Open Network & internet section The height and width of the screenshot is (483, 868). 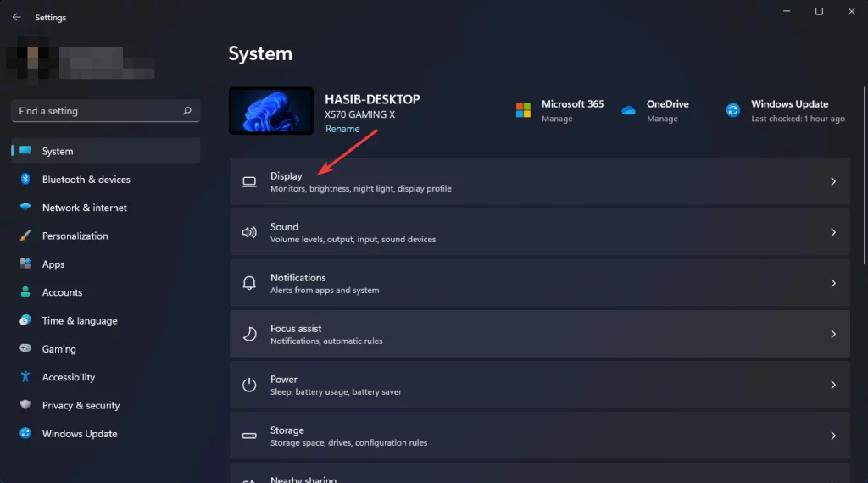(x=106, y=208)
